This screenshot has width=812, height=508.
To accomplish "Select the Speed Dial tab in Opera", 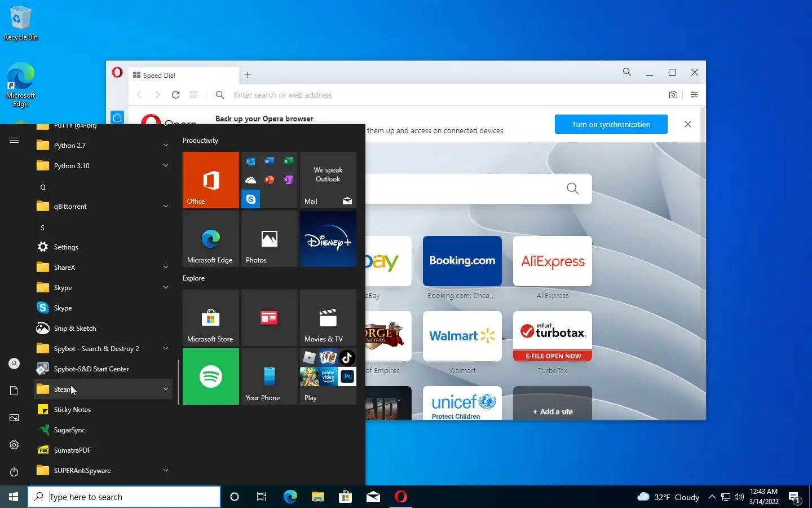I will (x=183, y=75).
